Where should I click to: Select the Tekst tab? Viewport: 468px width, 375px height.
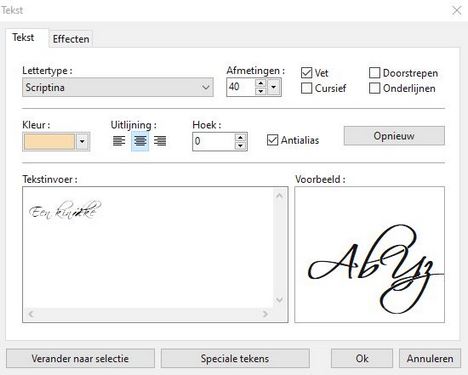tap(23, 37)
